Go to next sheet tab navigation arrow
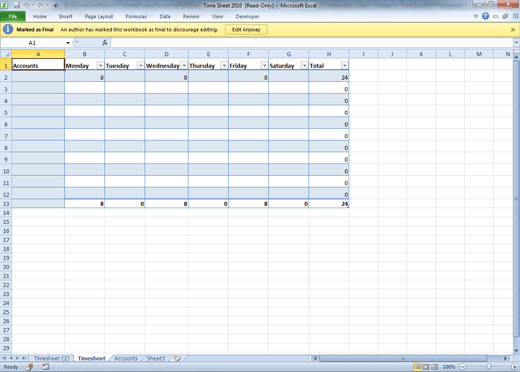520x372 pixels. [17, 358]
